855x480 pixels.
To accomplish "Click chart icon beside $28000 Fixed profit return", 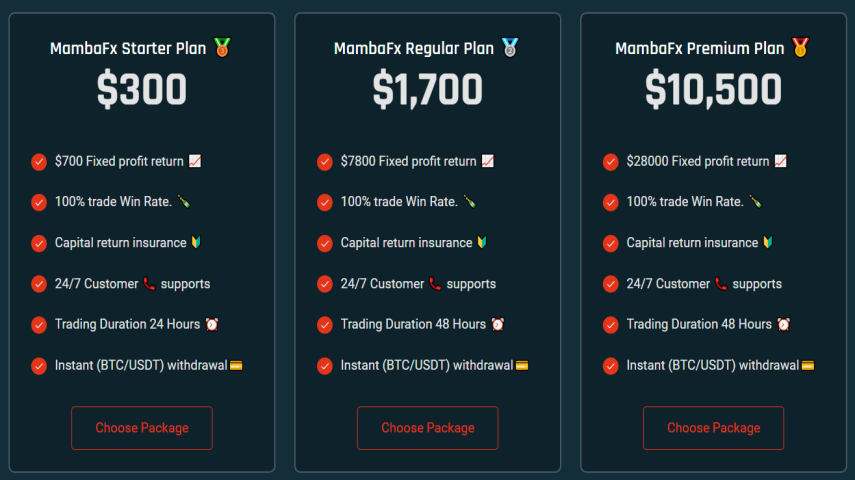I will [x=780, y=161].
